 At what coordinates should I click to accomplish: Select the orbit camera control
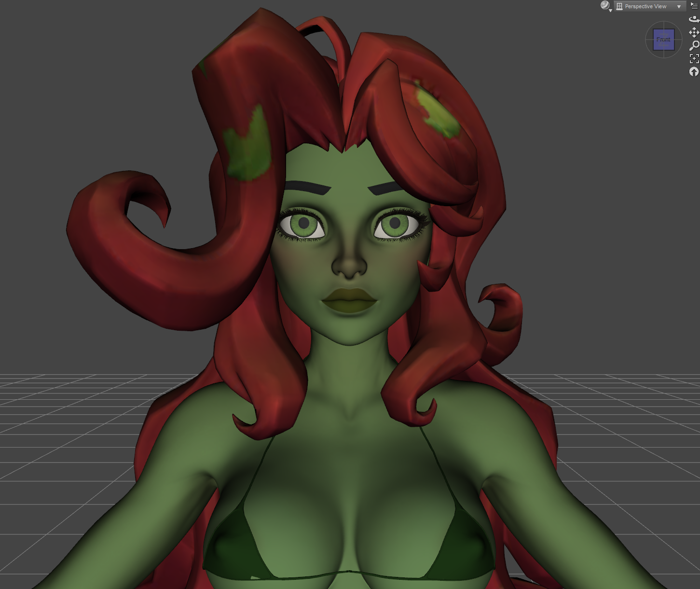[694, 19]
